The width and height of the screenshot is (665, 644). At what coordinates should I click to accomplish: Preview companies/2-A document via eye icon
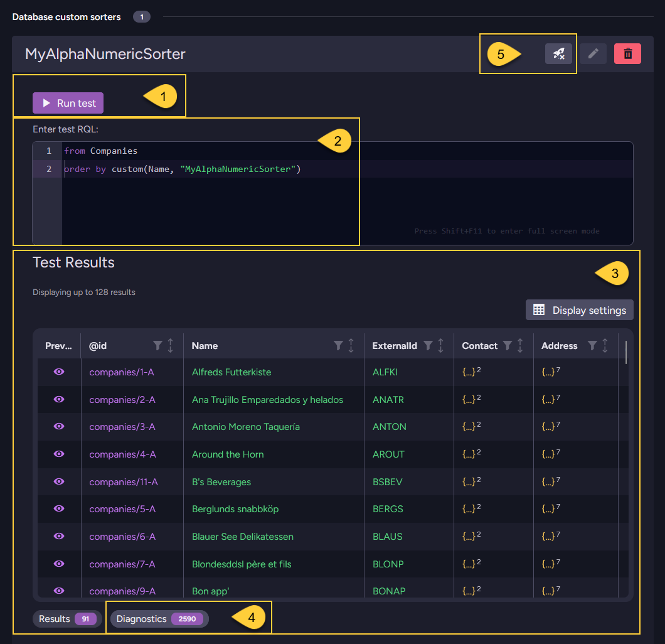pos(59,399)
